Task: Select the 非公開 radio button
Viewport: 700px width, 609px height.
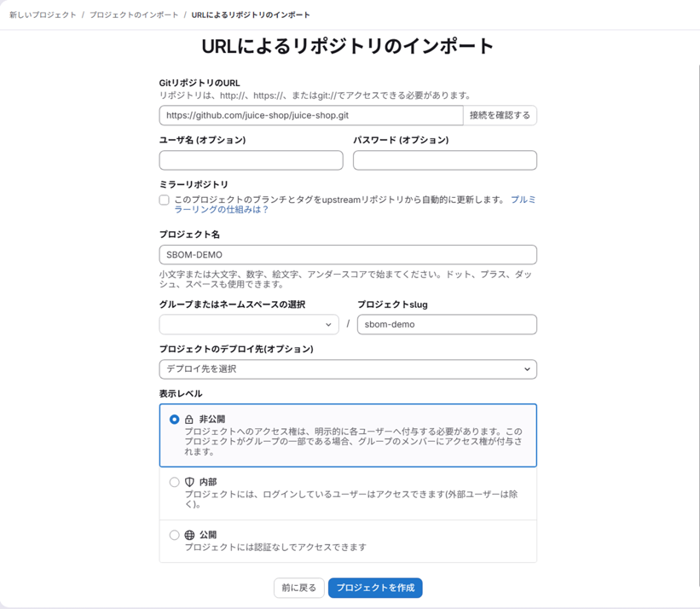Action: [x=174, y=420]
